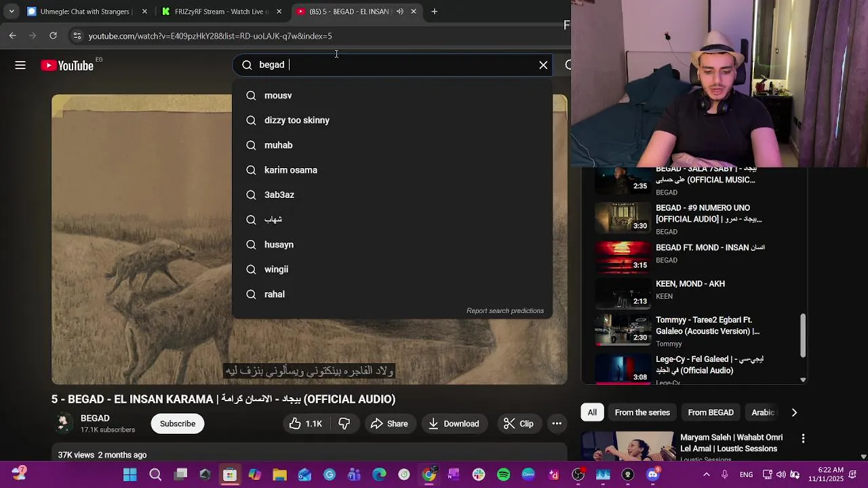868x488 pixels.
Task: Open the Share dialog
Action: [389, 424]
